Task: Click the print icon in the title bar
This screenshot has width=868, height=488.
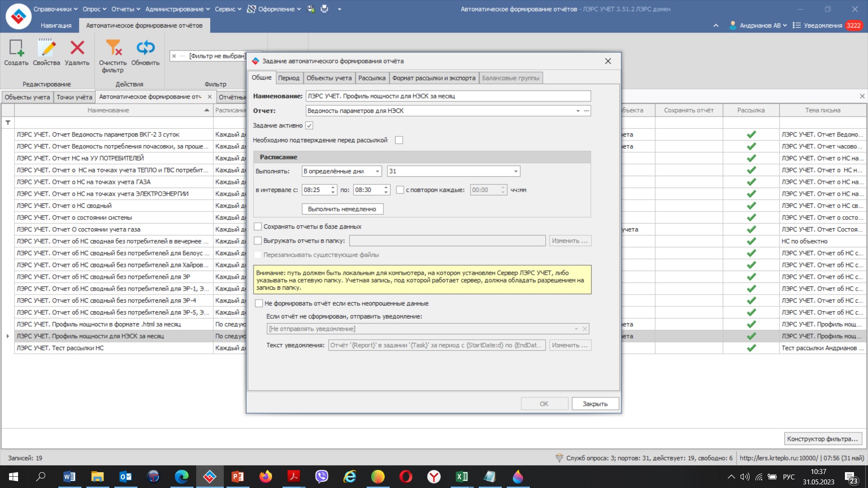Action: click(324, 9)
